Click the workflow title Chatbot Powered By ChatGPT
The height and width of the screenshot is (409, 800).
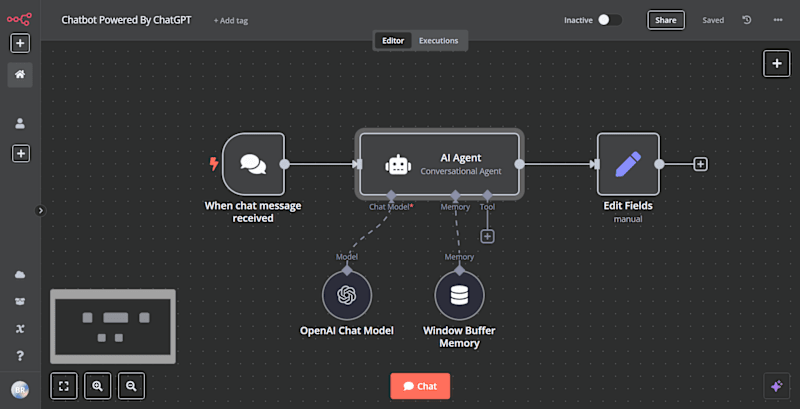[127, 20]
